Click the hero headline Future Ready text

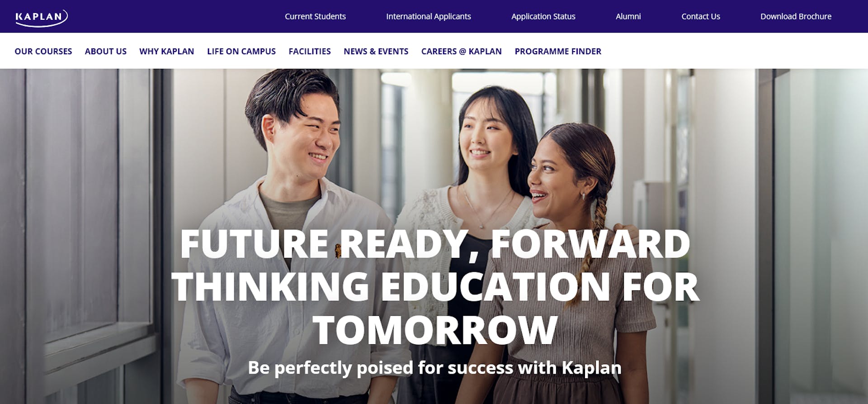435,287
